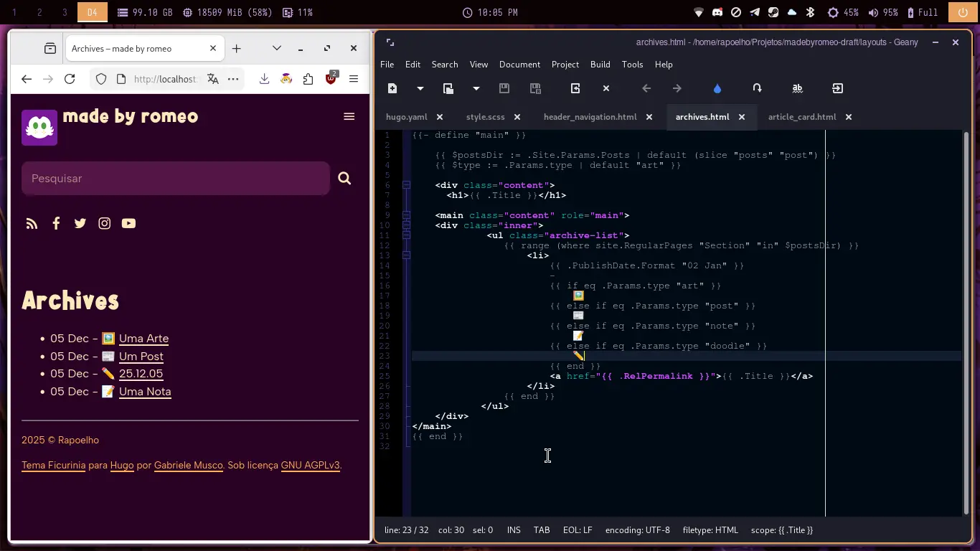980x551 pixels.
Task: Toggle INS insert mode in Geany status bar
Action: (x=514, y=530)
